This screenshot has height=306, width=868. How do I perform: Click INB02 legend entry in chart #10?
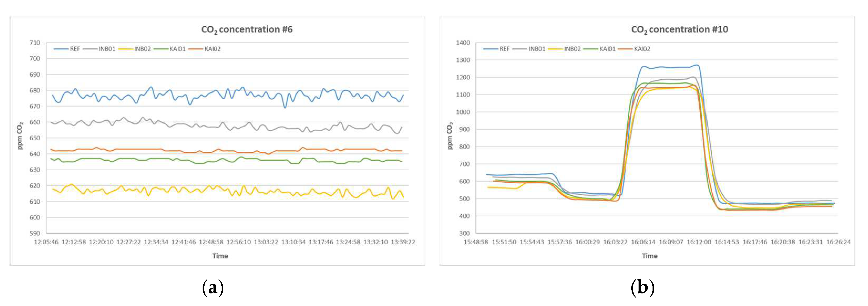(572, 49)
